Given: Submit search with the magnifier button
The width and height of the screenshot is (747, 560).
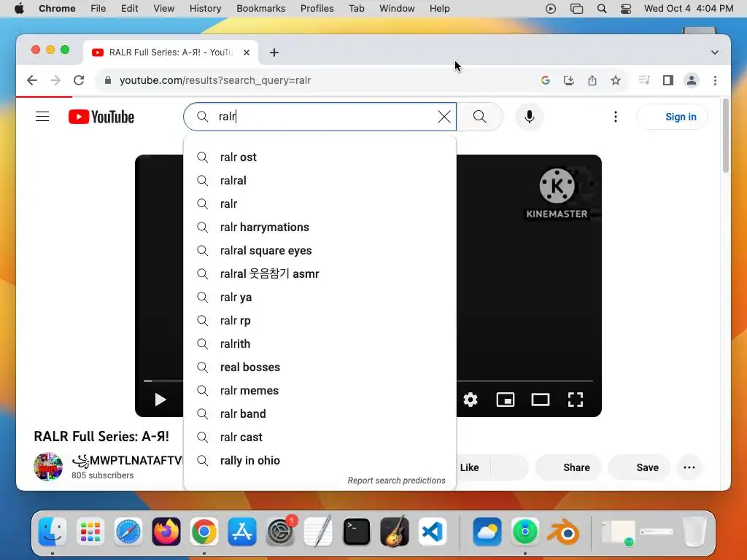Looking at the screenshot, I should pyautogui.click(x=480, y=117).
